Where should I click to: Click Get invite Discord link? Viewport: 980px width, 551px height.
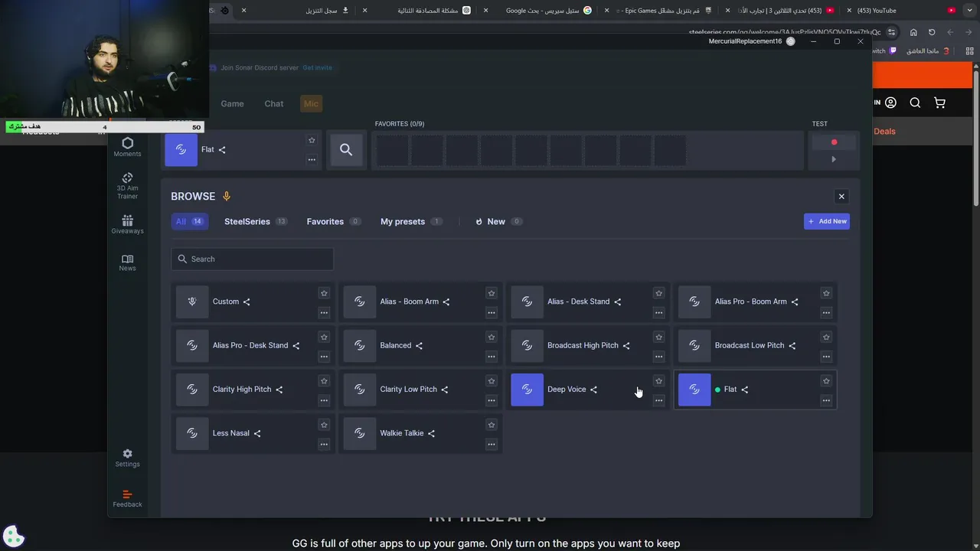(317, 67)
